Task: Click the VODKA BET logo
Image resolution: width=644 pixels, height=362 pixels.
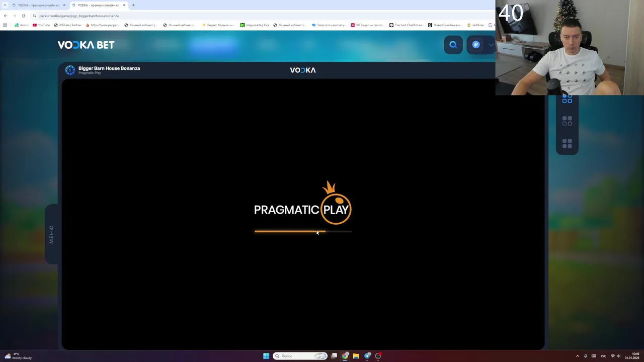Action: pyautogui.click(x=86, y=45)
